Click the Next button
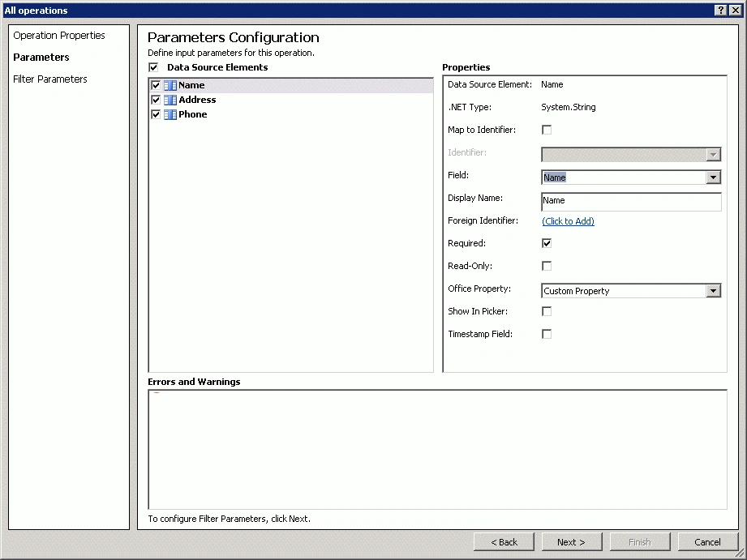Screen dimensions: 747x560 tap(572, 542)
